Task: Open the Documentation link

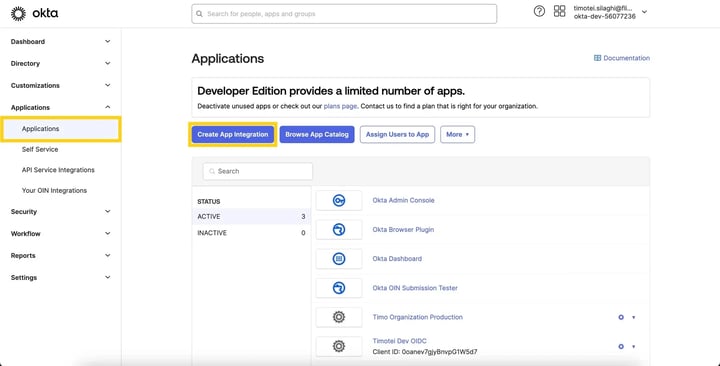Action: (622, 58)
